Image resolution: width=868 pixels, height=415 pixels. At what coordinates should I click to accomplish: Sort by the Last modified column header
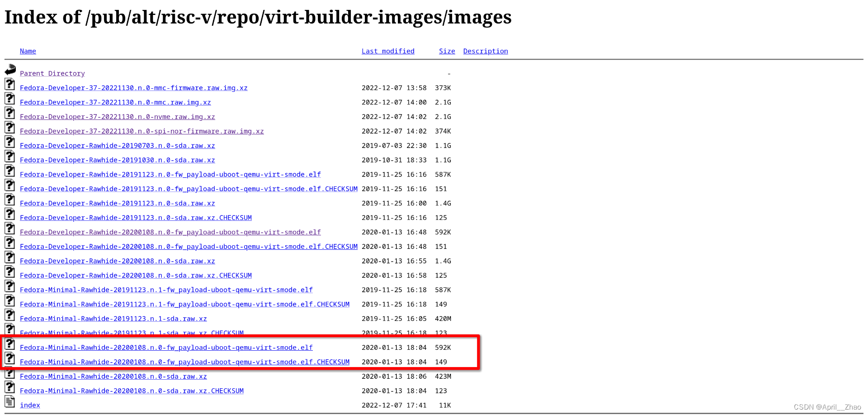click(x=388, y=51)
